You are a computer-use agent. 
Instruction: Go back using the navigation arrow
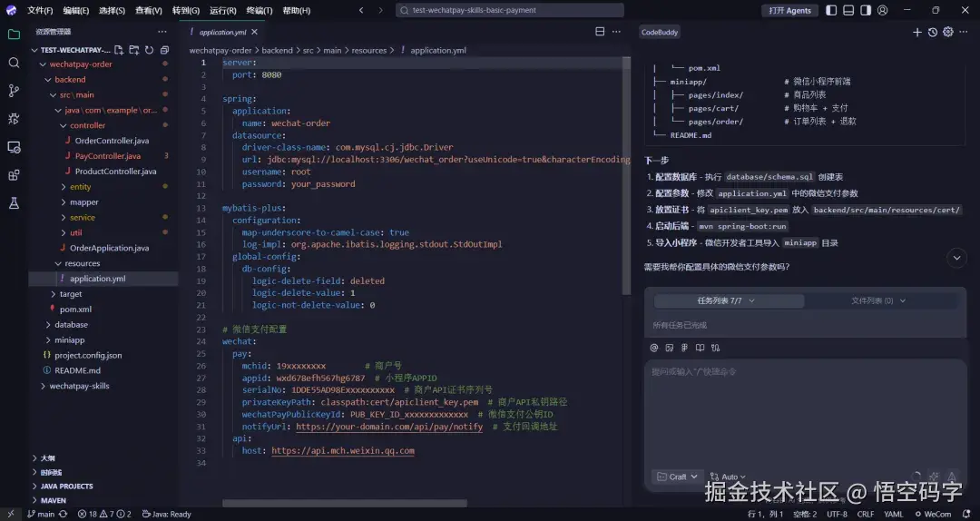coord(361,10)
